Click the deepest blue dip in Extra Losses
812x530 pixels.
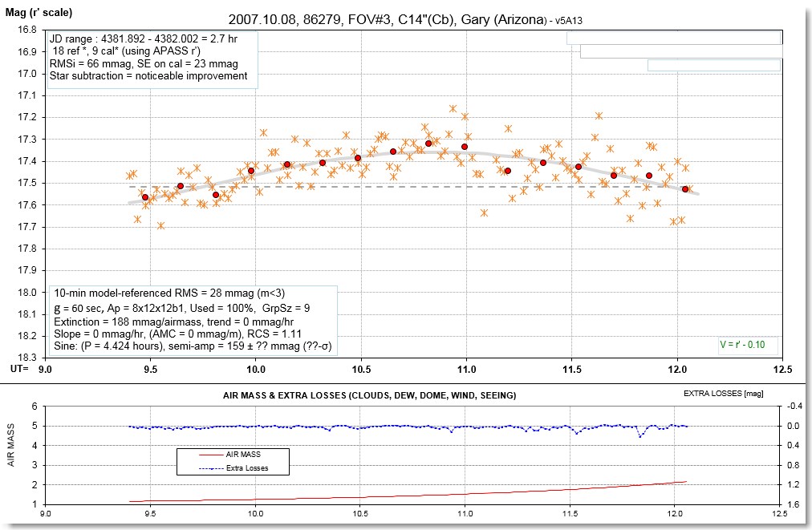point(639,435)
